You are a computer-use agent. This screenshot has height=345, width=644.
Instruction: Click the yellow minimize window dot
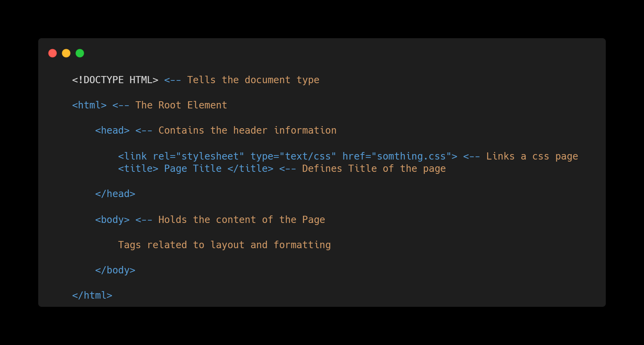(66, 53)
